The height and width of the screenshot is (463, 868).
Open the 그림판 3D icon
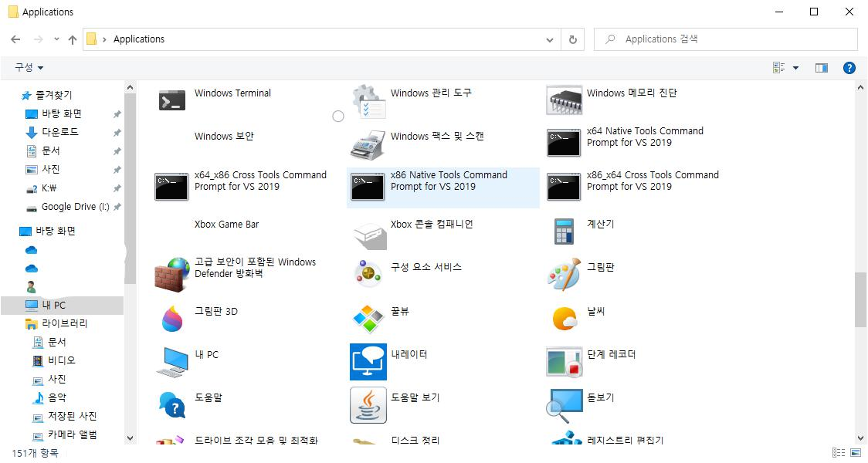point(172,319)
